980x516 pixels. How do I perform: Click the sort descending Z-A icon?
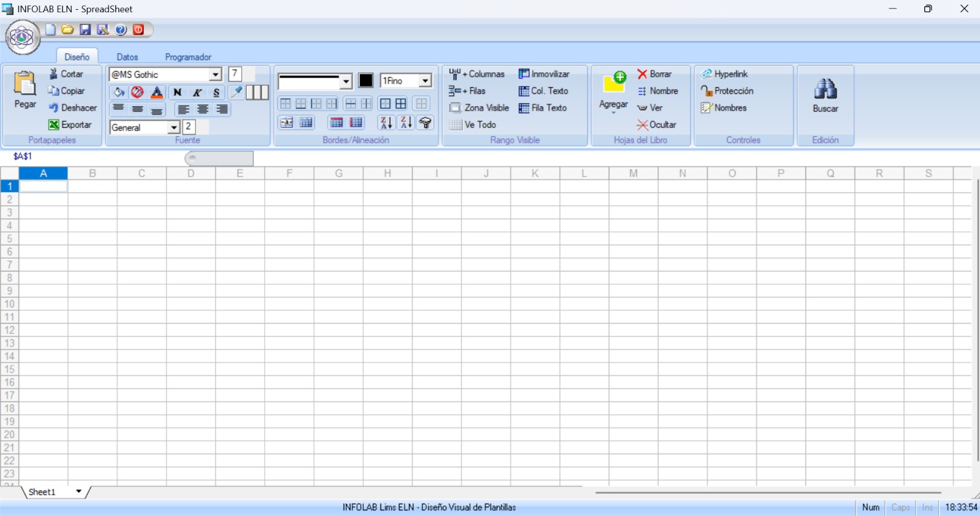(405, 123)
